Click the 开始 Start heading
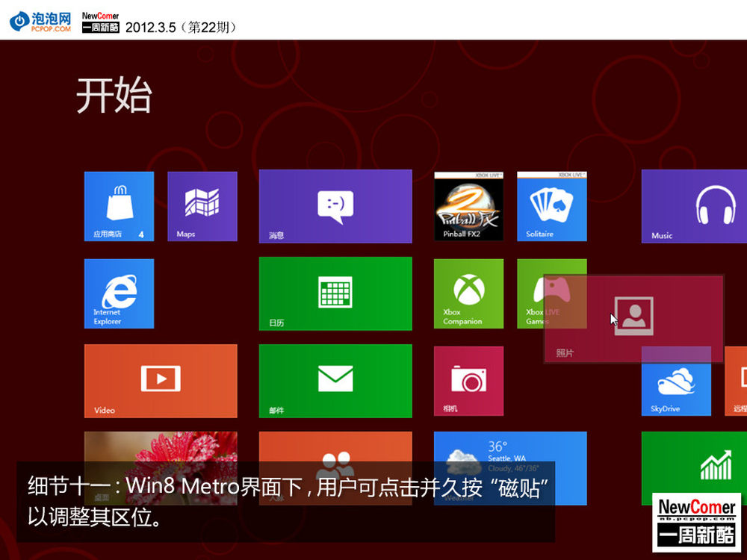Screen dimensions: 747x560 pos(114,95)
